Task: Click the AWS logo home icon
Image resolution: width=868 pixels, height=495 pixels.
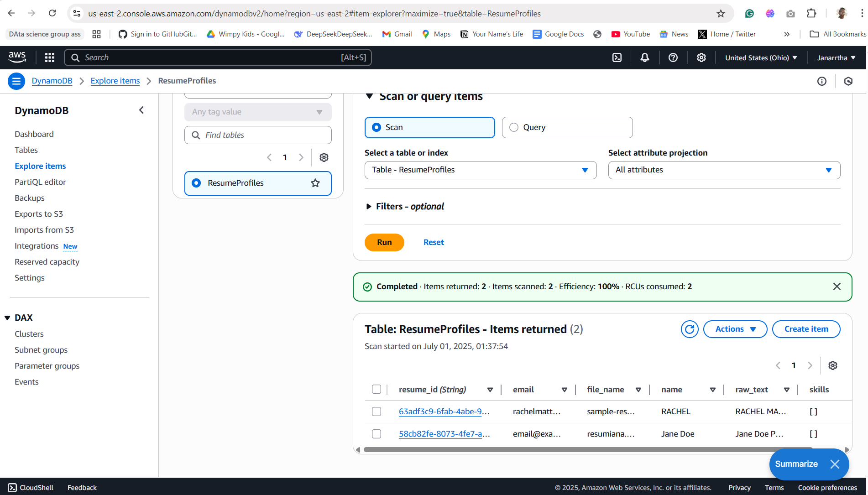Action: [x=17, y=57]
